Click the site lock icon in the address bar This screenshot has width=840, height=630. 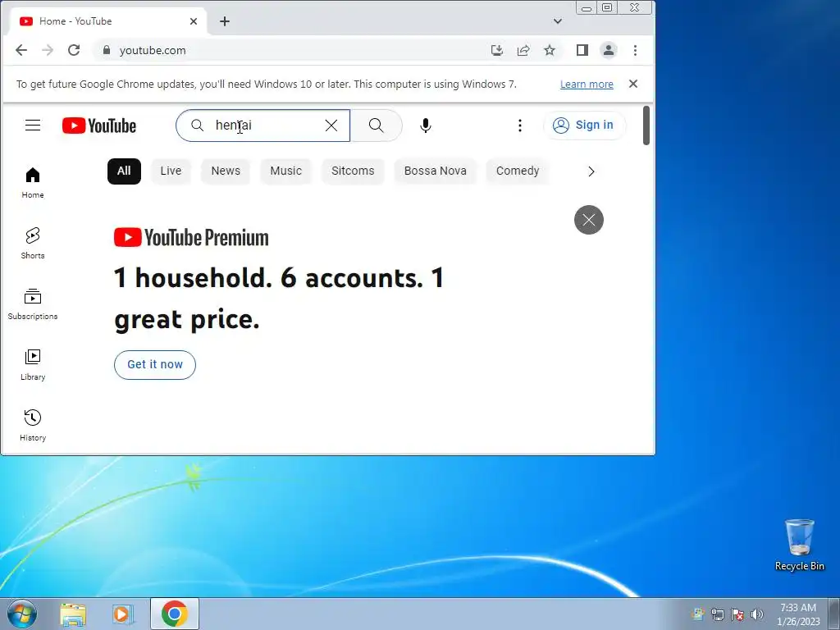(107, 50)
